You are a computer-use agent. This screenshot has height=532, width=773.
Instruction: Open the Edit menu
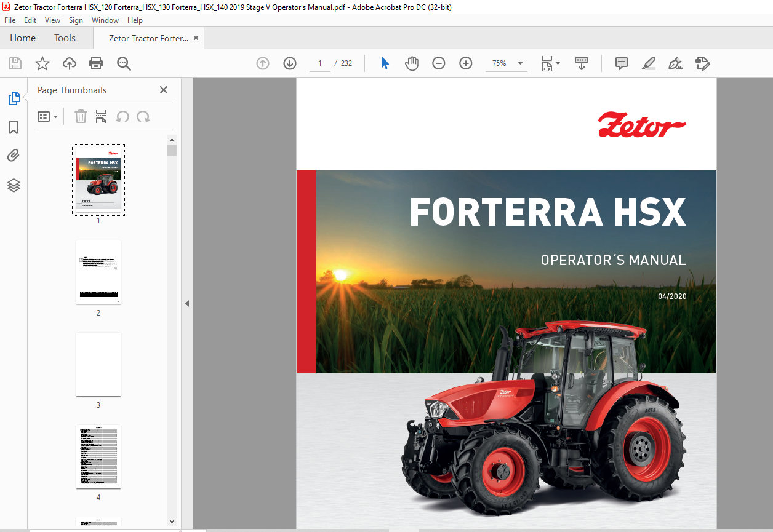[x=30, y=20]
